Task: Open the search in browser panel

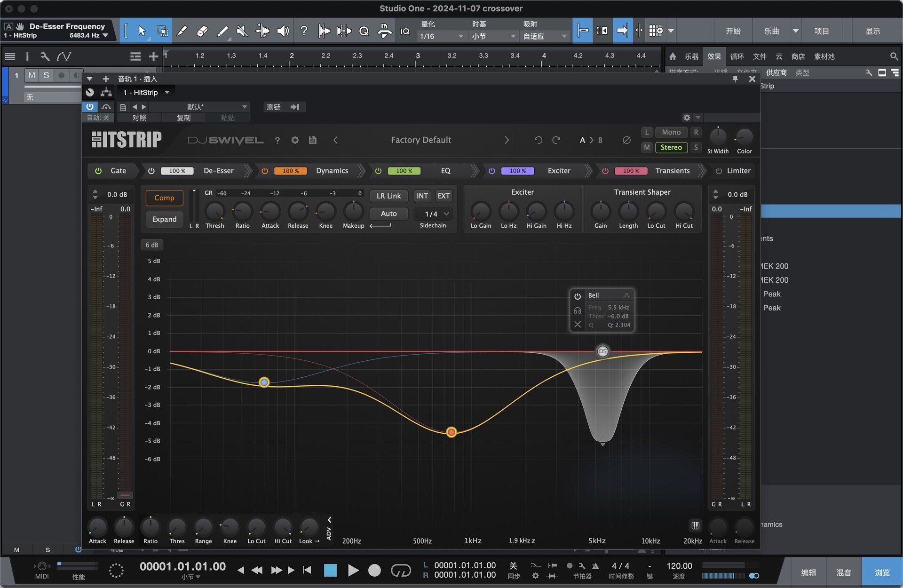Action: (894, 56)
